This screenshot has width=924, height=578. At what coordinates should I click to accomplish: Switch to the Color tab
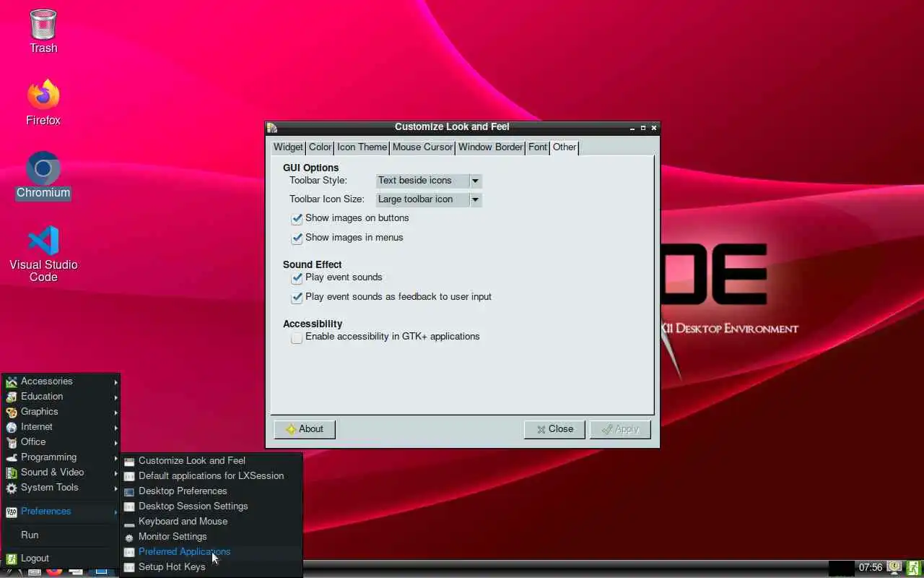pos(320,147)
